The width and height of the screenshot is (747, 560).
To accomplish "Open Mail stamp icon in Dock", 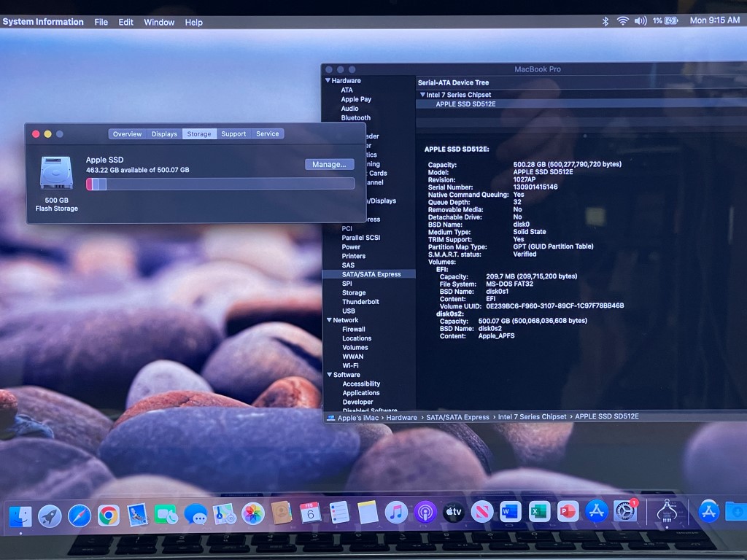I will [x=137, y=516].
